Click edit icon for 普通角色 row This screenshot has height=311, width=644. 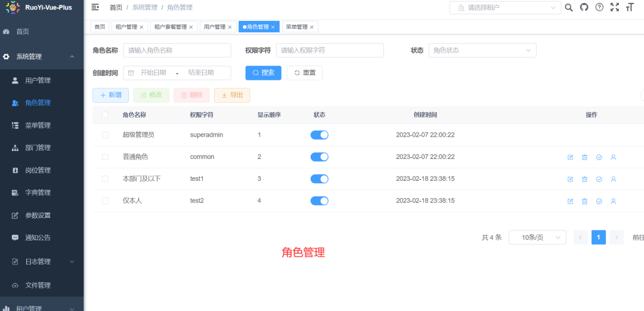(570, 157)
